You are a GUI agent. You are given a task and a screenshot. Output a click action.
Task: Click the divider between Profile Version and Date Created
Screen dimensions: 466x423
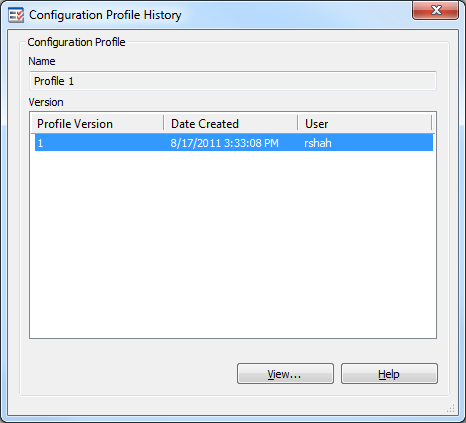[x=164, y=123]
